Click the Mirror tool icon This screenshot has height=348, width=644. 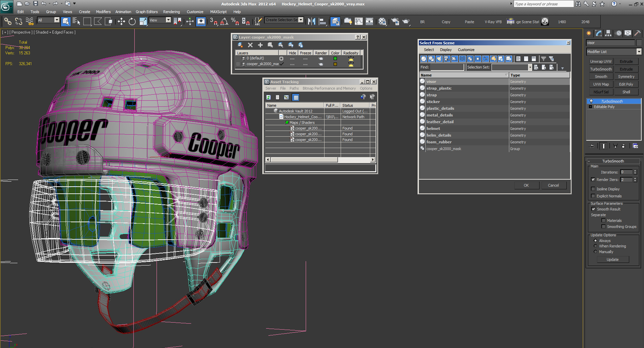tap(312, 21)
